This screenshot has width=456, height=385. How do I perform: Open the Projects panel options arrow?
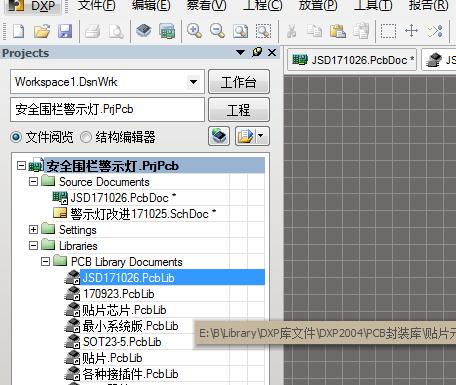tap(240, 53)
